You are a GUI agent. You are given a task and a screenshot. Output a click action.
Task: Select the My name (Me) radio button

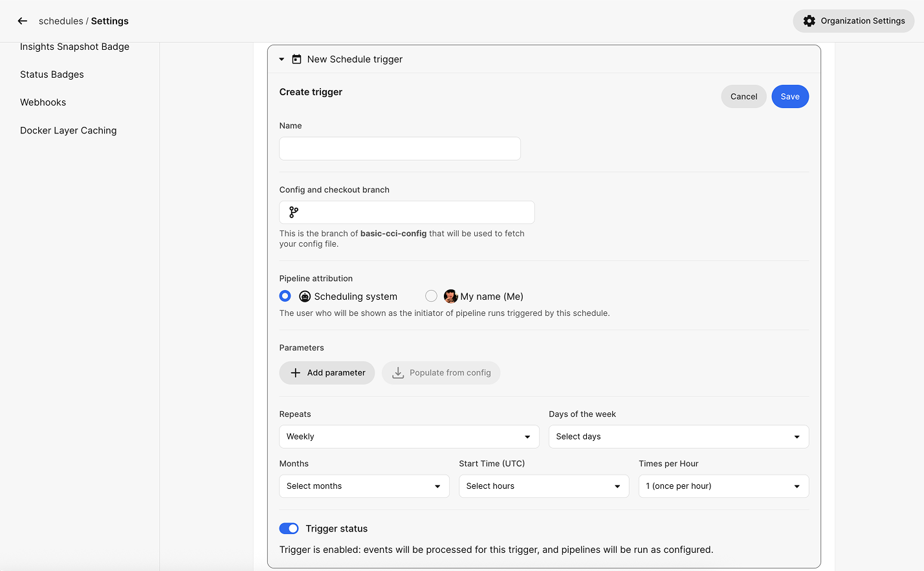pyautogui.click(x=431, y=296)
